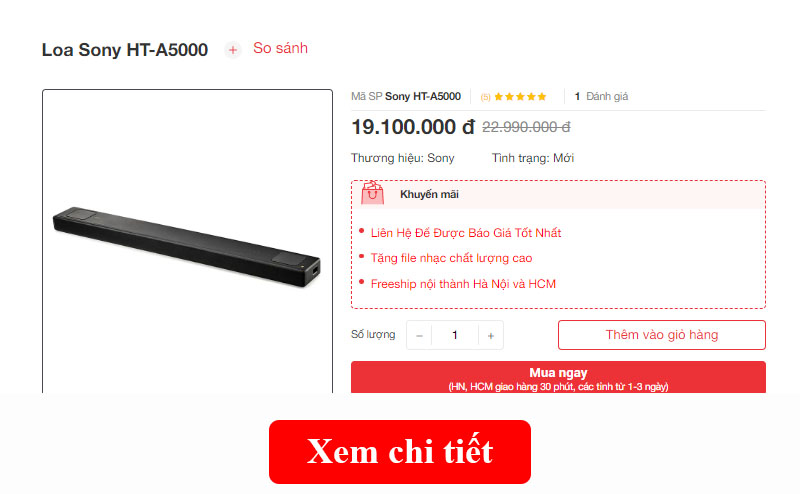Screen dimensions: 800x494
Task: Click the Sony HT-A5000 soundbar product image
Action: pyautogui.click(x=187, y=246)
